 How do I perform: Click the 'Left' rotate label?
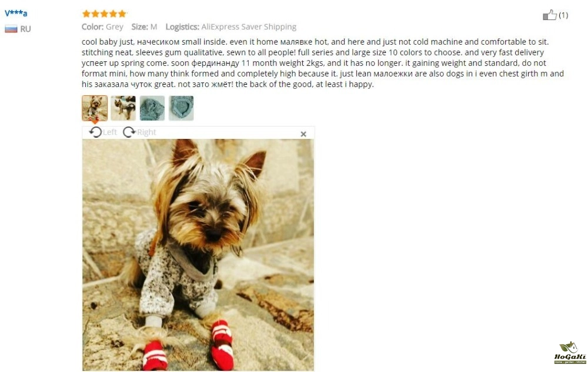[110, 132]
